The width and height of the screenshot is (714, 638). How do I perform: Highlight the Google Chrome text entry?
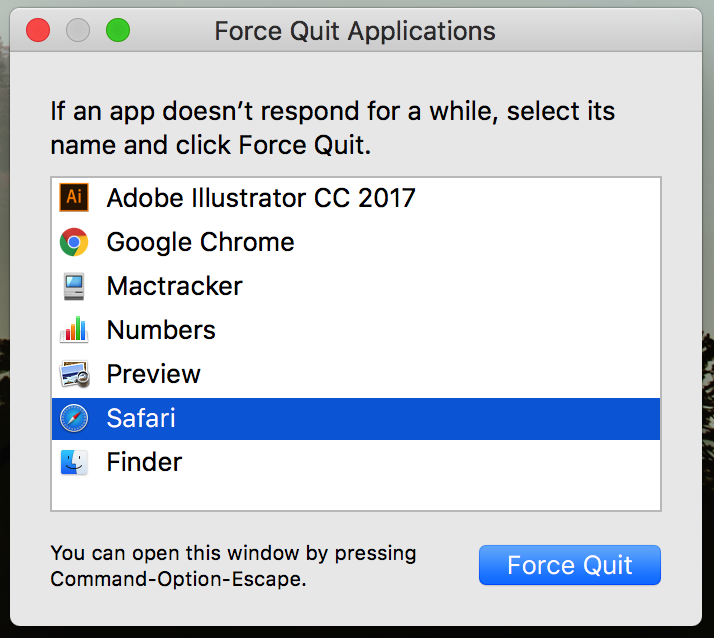click(x=200, y=242)
